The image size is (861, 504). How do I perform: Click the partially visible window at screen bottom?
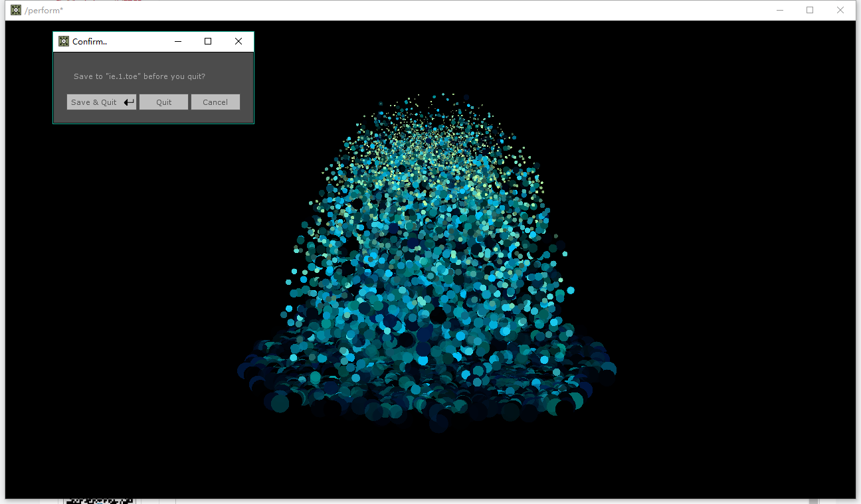[100, 500]
